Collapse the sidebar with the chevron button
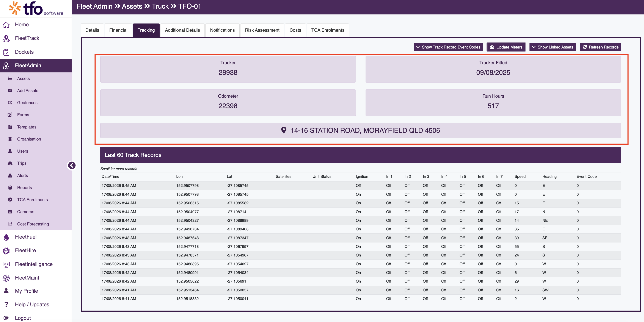 coord(72,165)
